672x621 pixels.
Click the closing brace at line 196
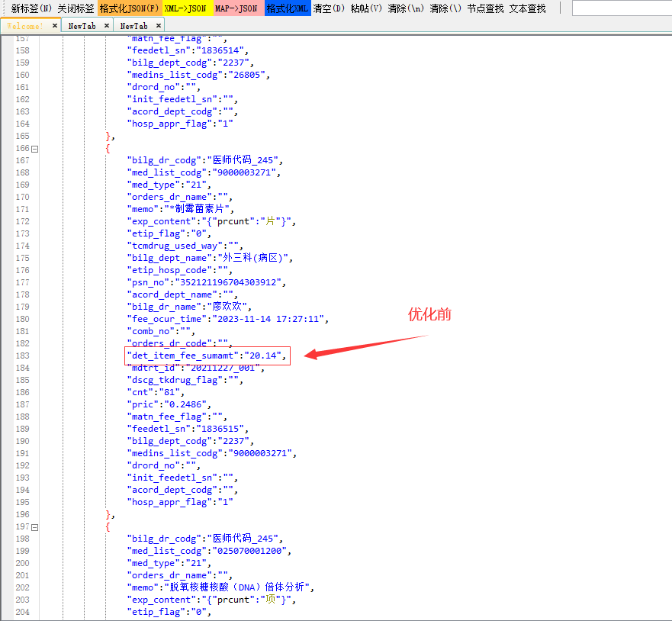(110, 515)
